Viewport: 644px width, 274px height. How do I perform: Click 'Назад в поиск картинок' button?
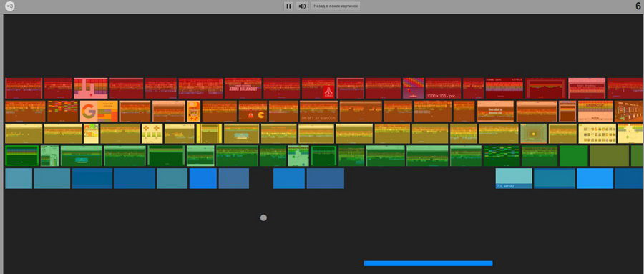tap(335, 6)
